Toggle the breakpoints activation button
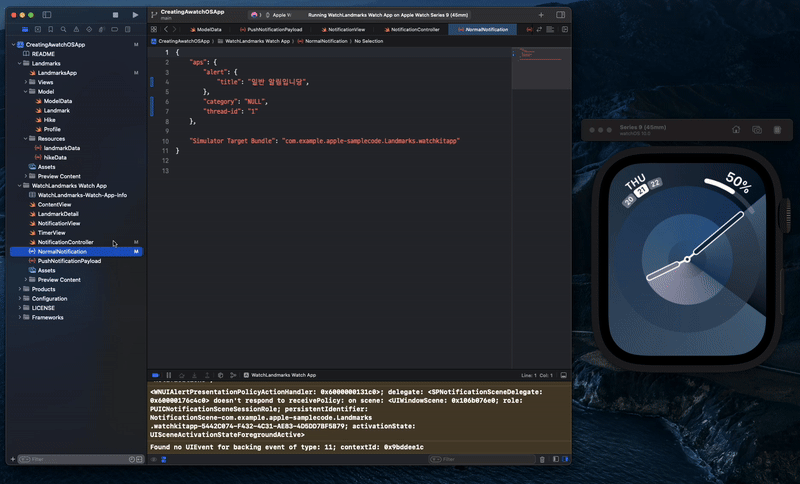 point(156,375)
